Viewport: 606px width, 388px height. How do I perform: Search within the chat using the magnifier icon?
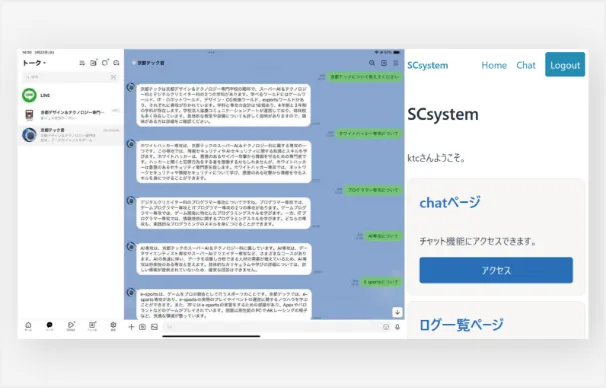372,63
